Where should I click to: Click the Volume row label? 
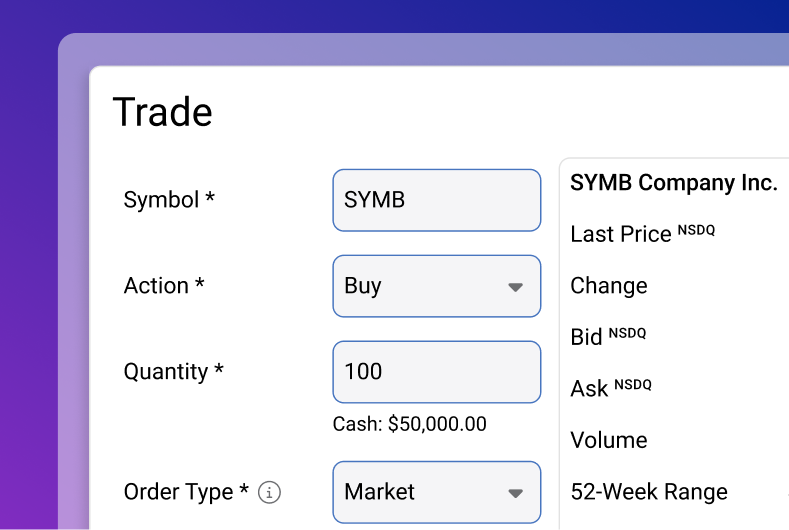click(608, 440)
